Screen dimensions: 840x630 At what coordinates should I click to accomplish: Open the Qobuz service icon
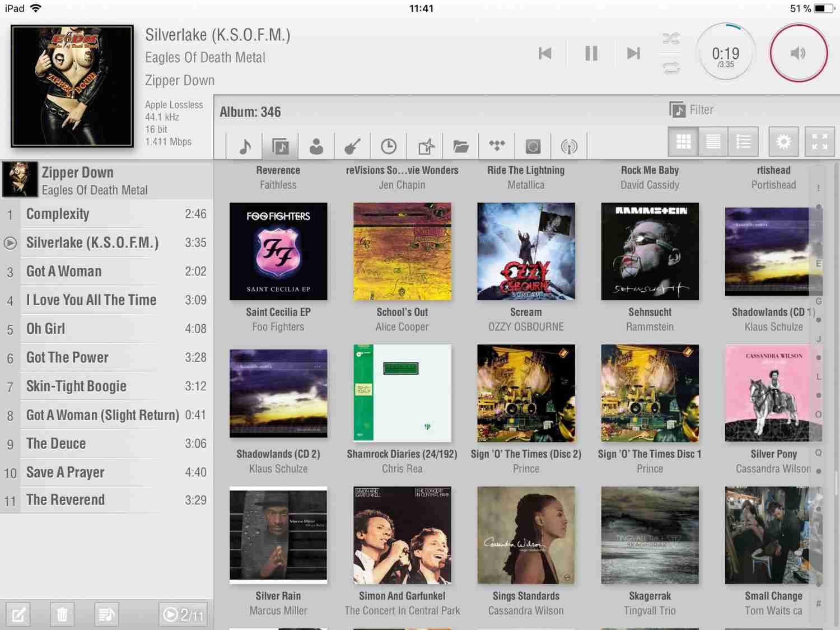click(533, 147)
